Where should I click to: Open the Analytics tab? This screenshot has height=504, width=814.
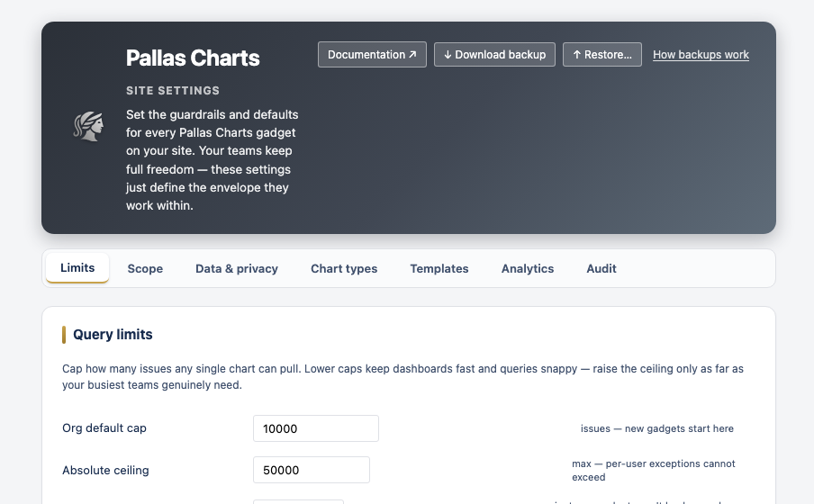point(528,268)
